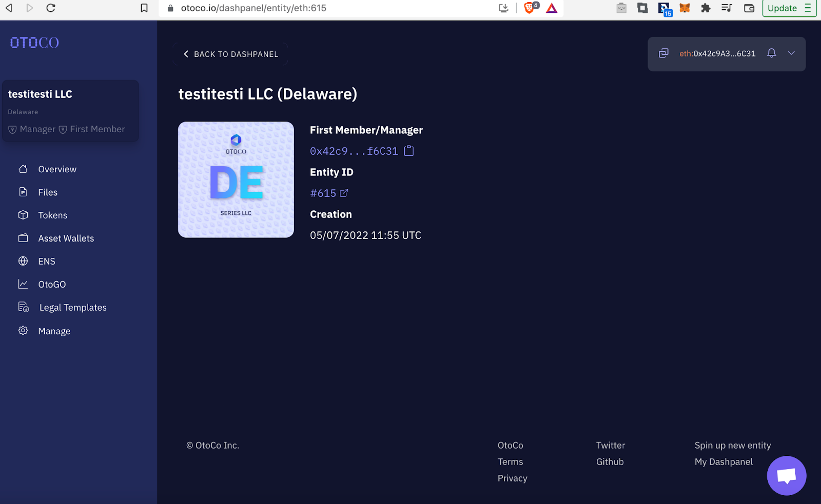Select Asset Wallets menu item
Image resolution: width=821 pixels, height=504 pixels.
tap(66, 238)
